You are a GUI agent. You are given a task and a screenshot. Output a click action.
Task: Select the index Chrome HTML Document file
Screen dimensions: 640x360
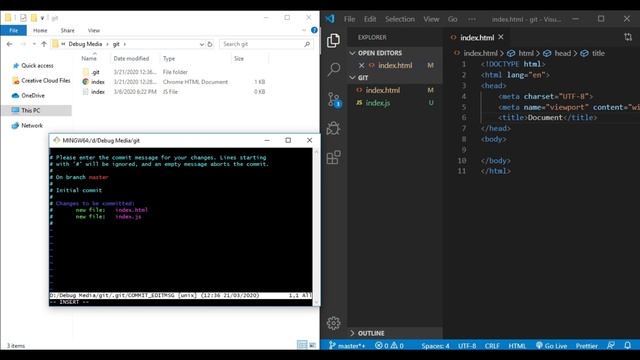[x=175, y=82]
